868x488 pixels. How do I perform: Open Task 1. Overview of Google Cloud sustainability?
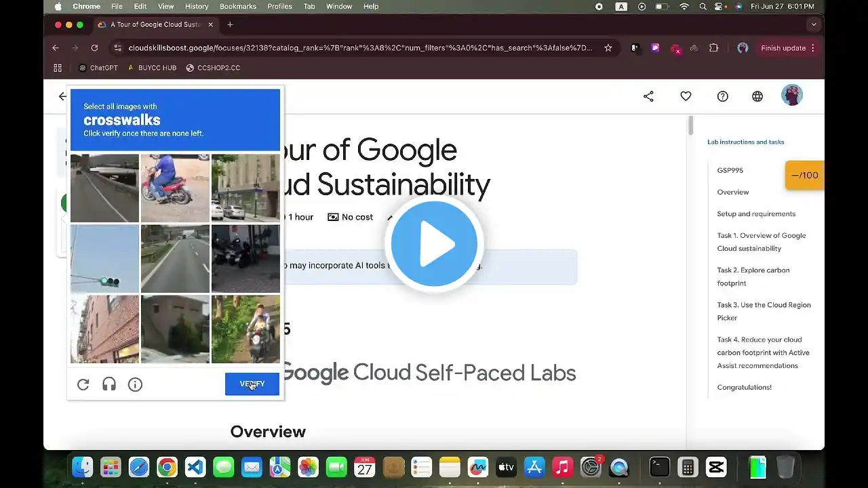click(762, 242)
